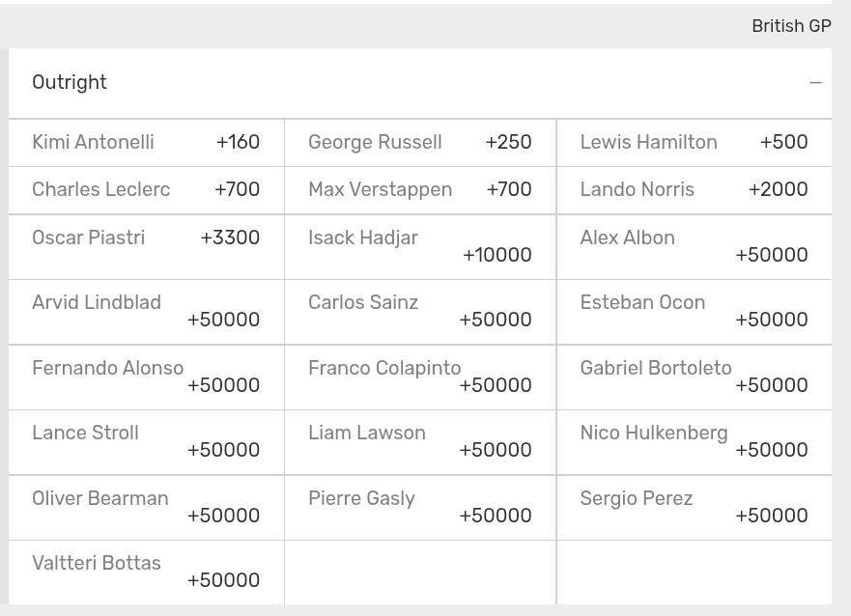This screenshot has width=851, height=616.
Task: Select Fernando Alonso +50000 odds
Action: 147,378
